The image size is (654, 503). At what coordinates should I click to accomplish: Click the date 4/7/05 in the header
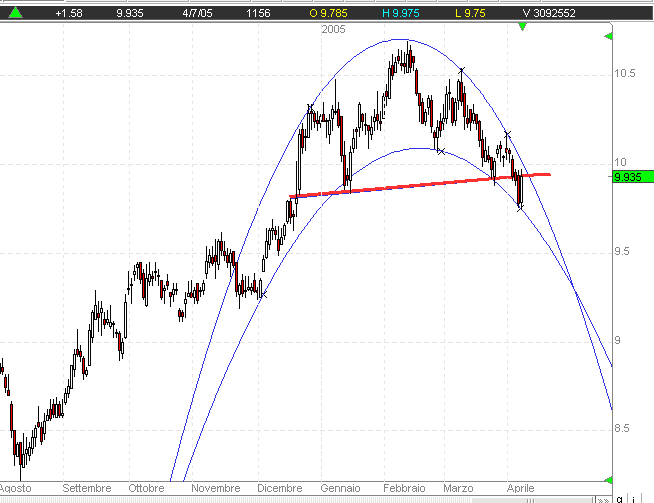pyautogui.click(x=198, y=13)
